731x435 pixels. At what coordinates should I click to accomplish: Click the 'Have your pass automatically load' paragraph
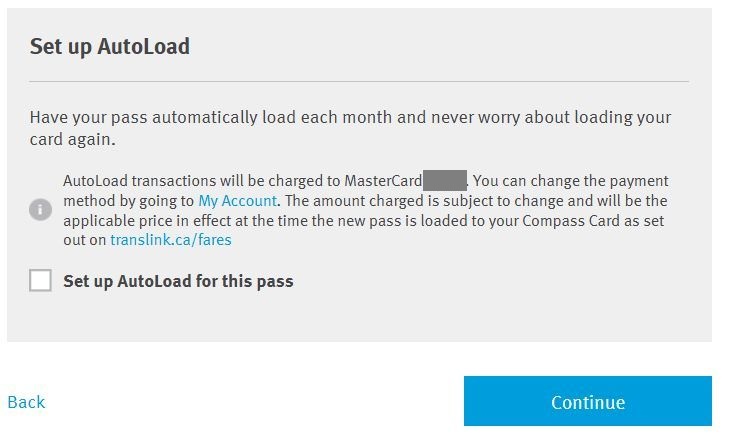click(x=350, y=117)
